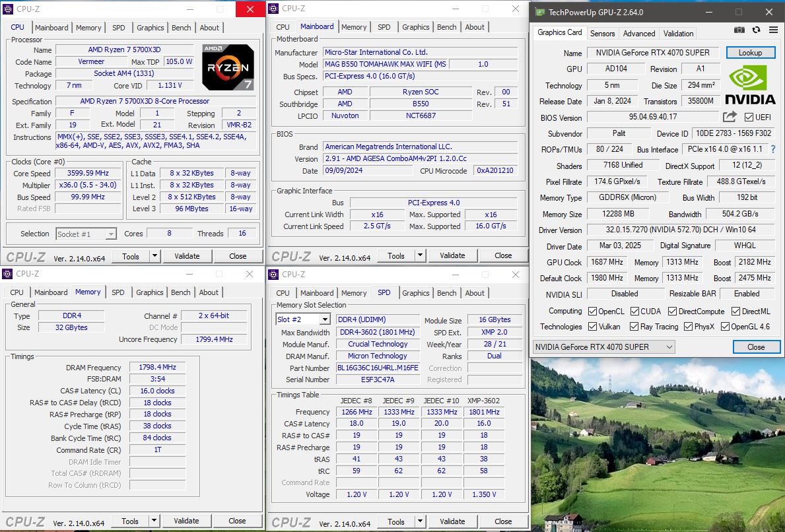Click Validate in the SPD window
The width and height of the screenshot is (785, 532).
(x=452, y=521)
